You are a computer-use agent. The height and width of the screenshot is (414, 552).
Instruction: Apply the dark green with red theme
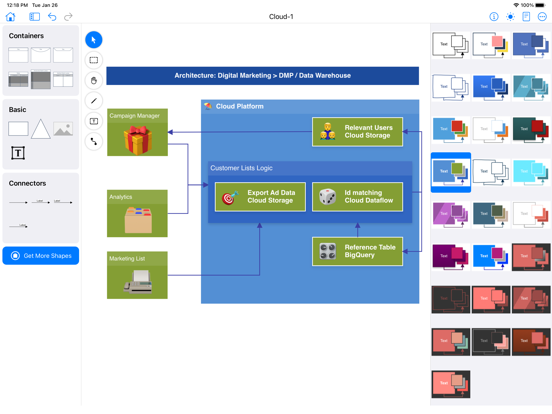coord(531,130)
